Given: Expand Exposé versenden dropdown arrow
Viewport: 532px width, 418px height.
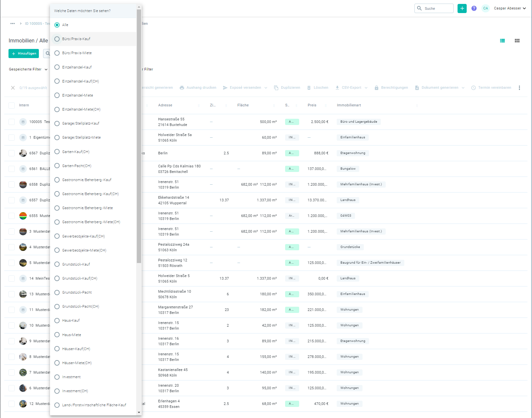Looking at the screenshot, I should (x=266, y=88).
